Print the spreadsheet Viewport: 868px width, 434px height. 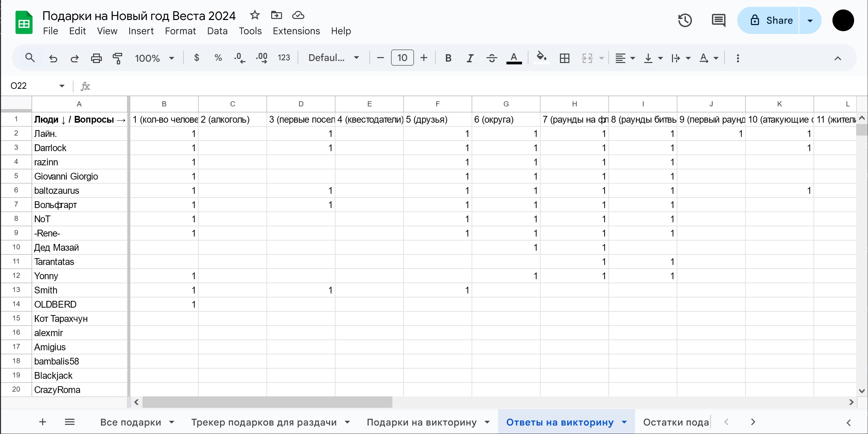coord(96,58)
